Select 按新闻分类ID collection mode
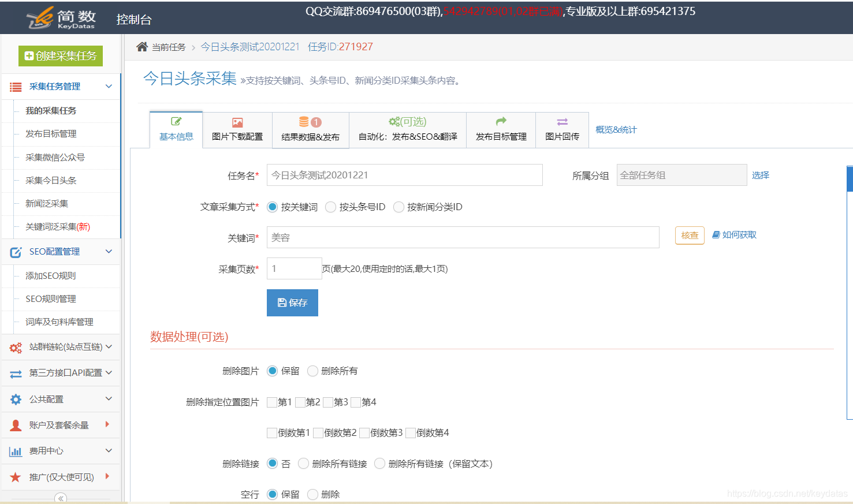This screenshot has width=853, height=504. (398, 207)
